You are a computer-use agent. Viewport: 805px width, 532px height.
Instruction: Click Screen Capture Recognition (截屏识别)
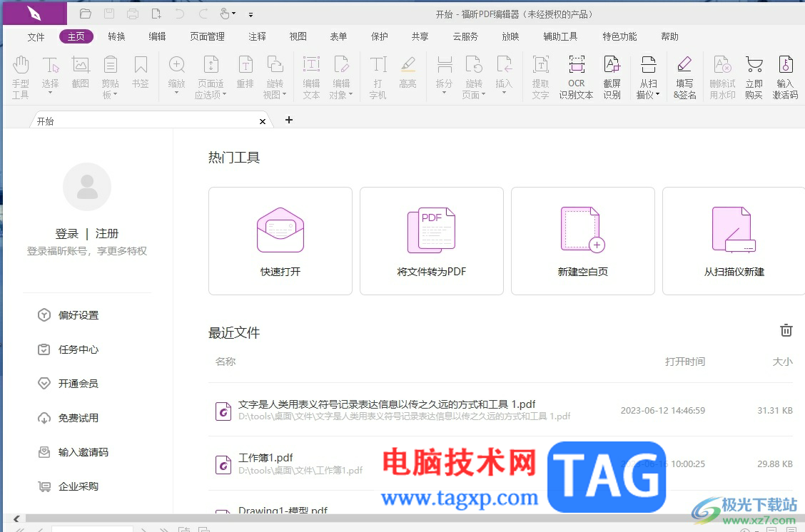coord(612,77)
